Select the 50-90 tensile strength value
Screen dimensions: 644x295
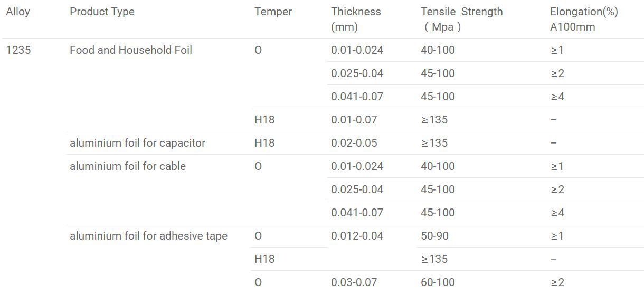tap(434, 236)
